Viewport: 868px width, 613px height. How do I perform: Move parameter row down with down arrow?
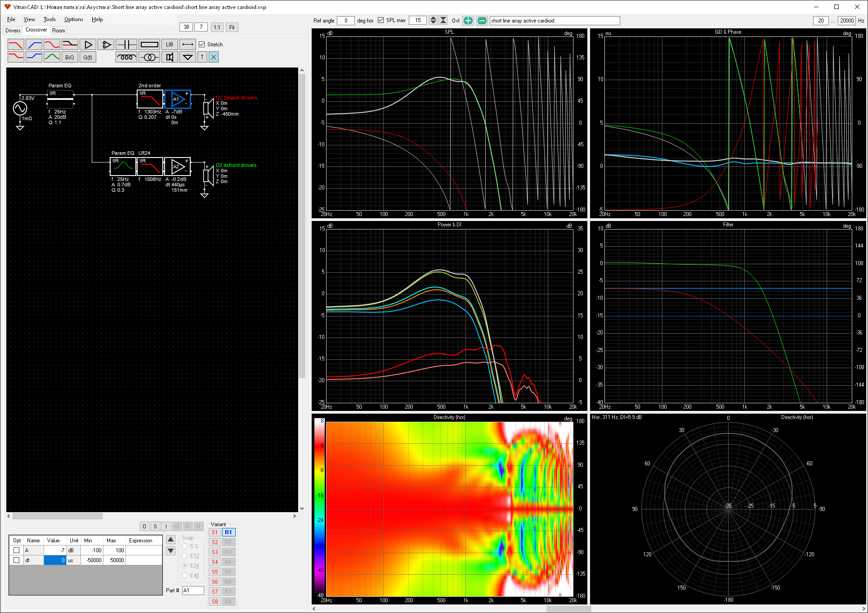(171, 550)
